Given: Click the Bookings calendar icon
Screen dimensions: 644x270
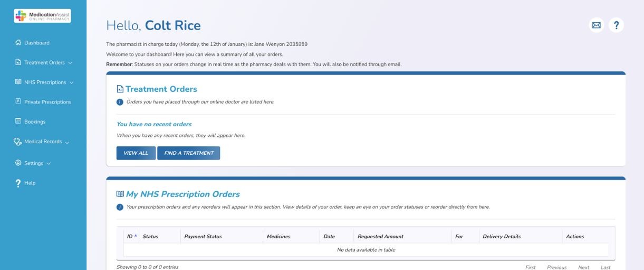Looking at the screenshot, I should click(x=17, y=122).
